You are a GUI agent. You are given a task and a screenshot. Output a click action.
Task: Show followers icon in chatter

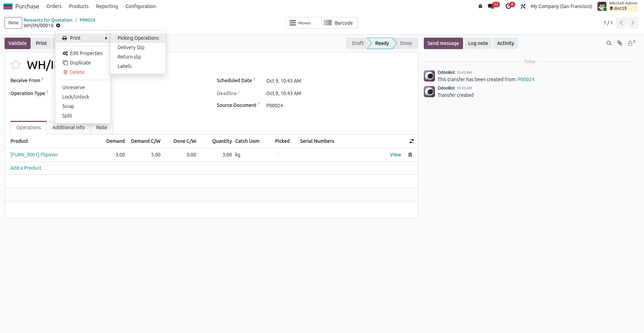631,43
